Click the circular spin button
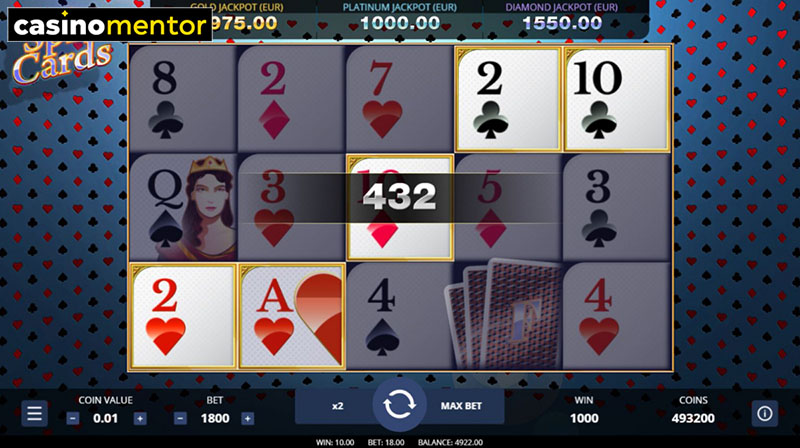The image size is (800, 448). 399,405
